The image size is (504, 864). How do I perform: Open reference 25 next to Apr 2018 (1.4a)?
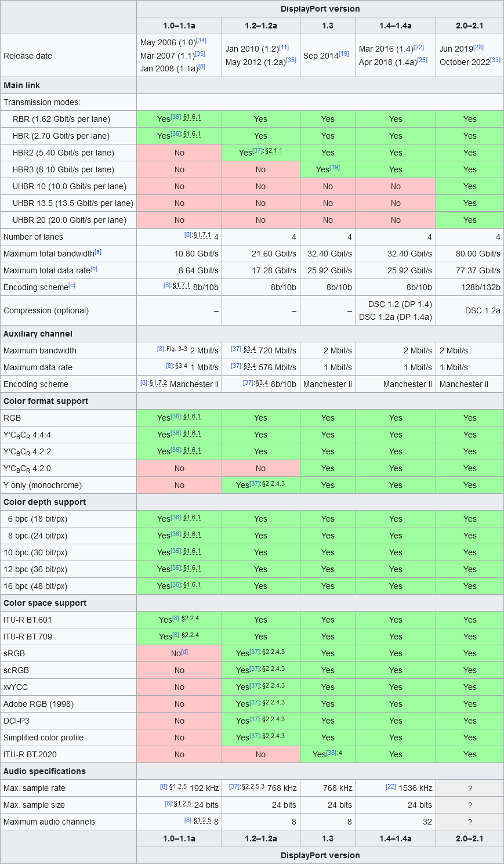422,60
